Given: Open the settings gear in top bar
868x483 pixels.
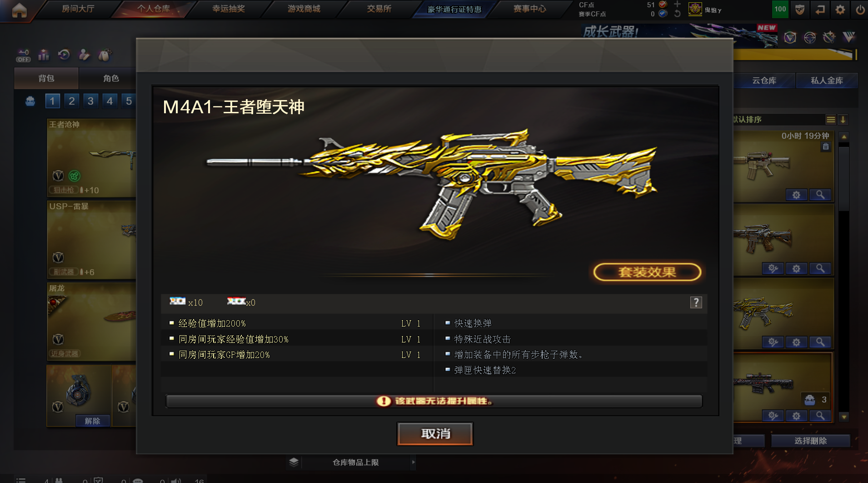Looking at the screenshot, I should [840, 10].
